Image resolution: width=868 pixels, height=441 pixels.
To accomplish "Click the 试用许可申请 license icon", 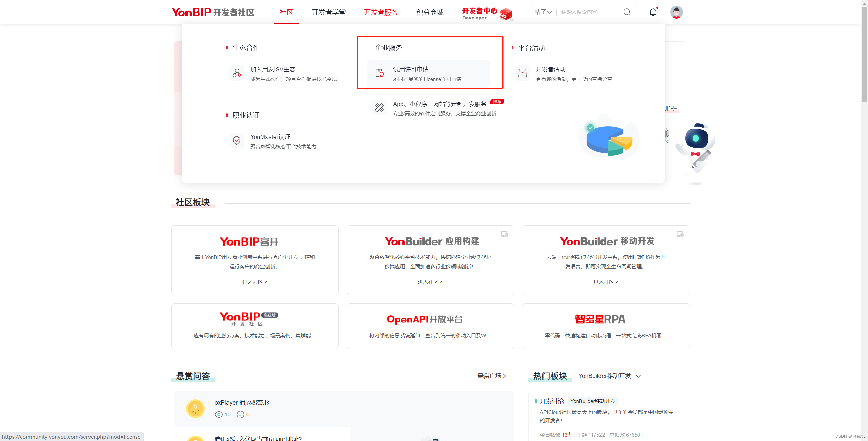I will (x=379, y=73).
